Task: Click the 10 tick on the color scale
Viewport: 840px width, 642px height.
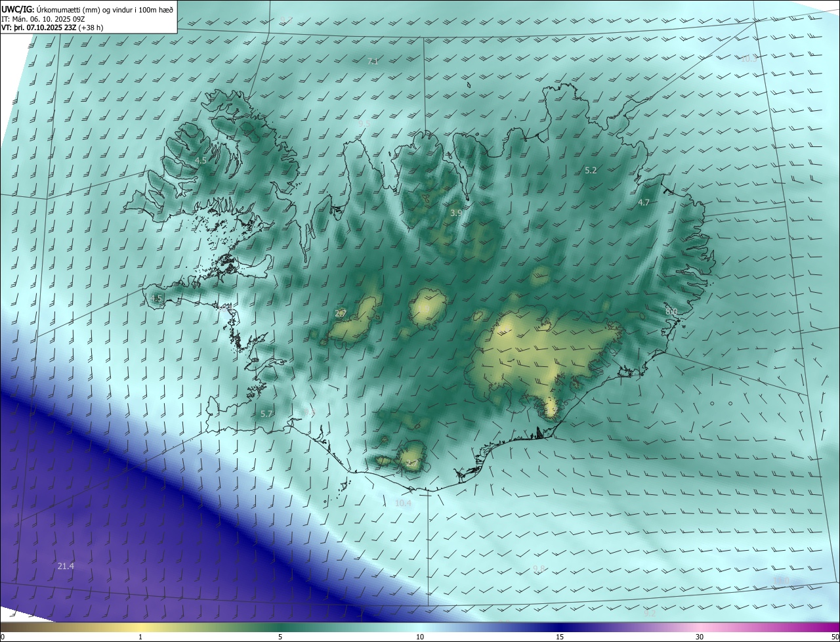Action: [x=420, y=637]
